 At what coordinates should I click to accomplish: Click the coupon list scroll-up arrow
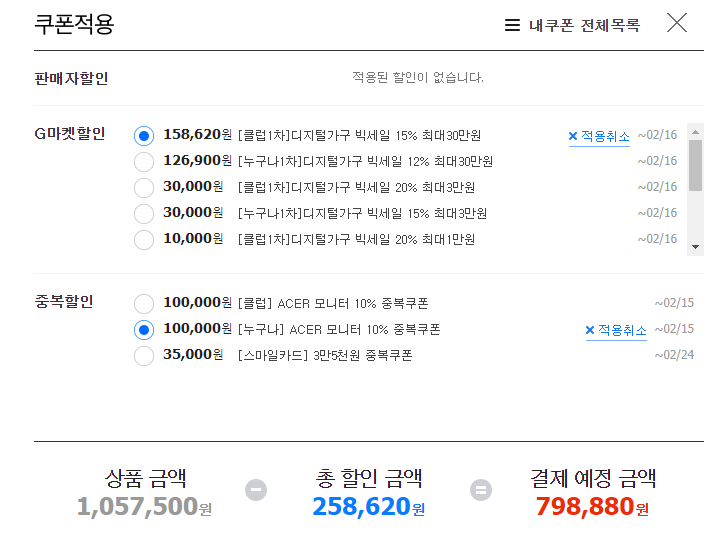[x=695, y=132]
